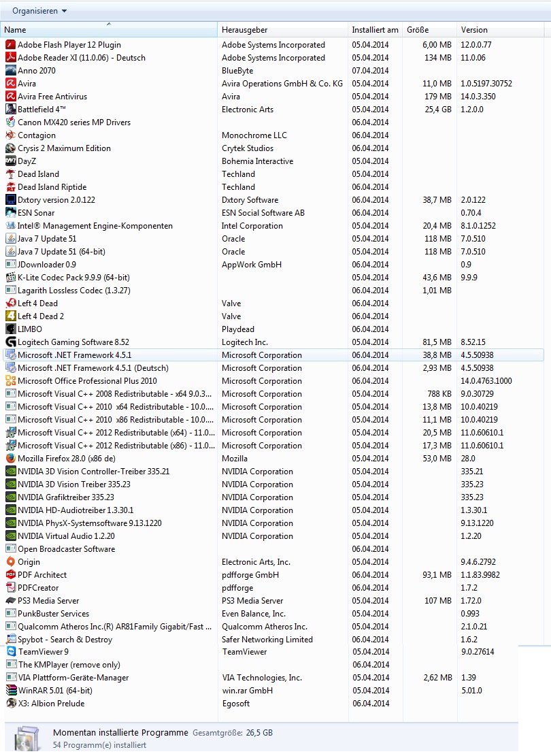Click the Mozilla Firefox 28.0 icon
Image resolution: width=551 pixels, height=756 pixels.
point(11,459)
